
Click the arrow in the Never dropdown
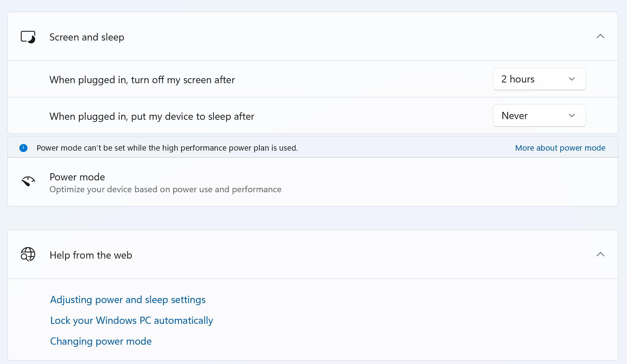click(x=572, y=116)
